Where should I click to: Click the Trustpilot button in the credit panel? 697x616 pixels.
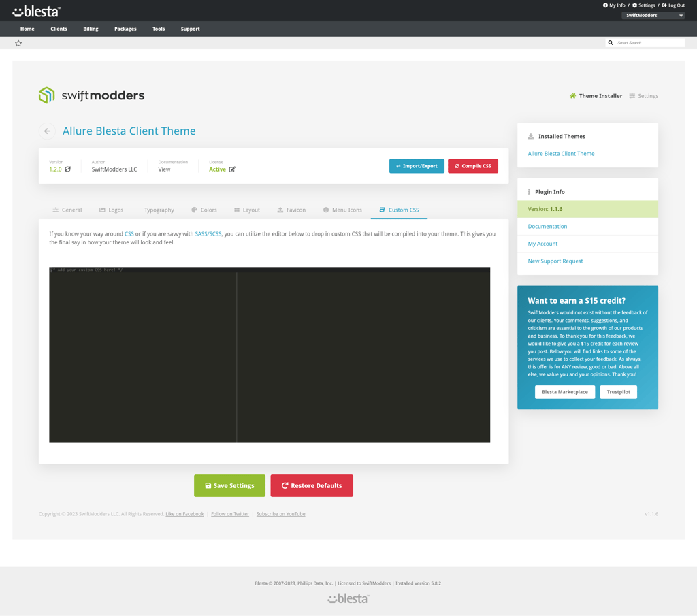[x=618, y=391]
